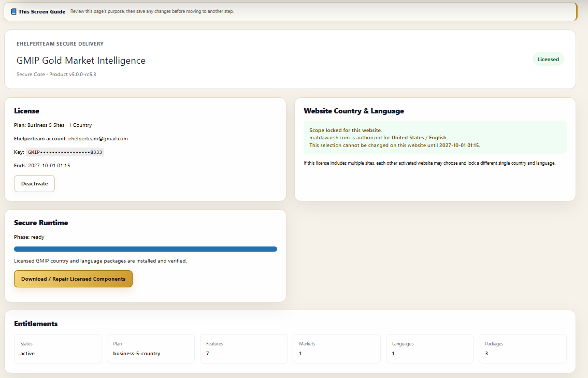Click the Secure Runtime section heading

41,223
